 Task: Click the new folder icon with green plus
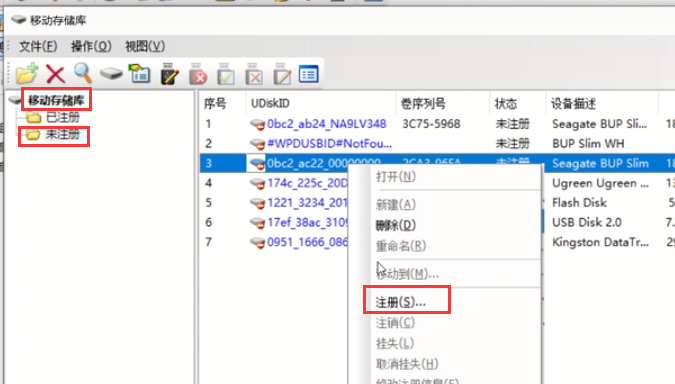point(27,74)
